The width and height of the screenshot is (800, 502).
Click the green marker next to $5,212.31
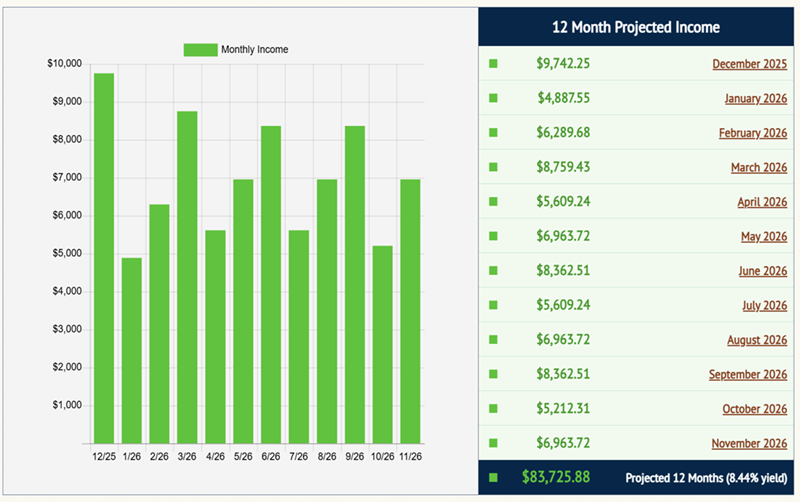pyautogui.click(x=493, y=409)
